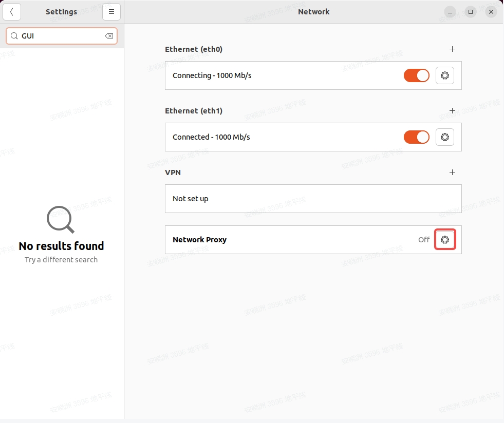The height and width of the screenshot is (423, 504).
Task: Click the Ethernet (eth1) heading
Action: point(194,111)
